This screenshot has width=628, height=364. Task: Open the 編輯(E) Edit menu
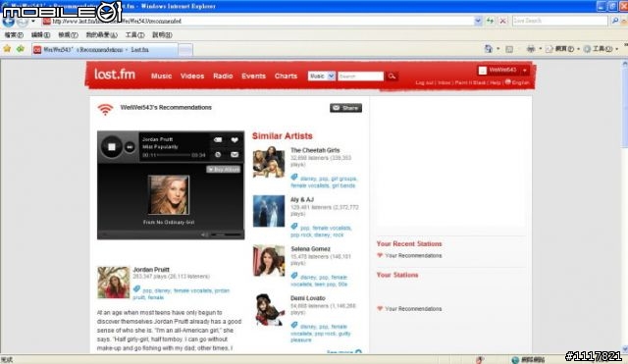click(x=41, y=35)
